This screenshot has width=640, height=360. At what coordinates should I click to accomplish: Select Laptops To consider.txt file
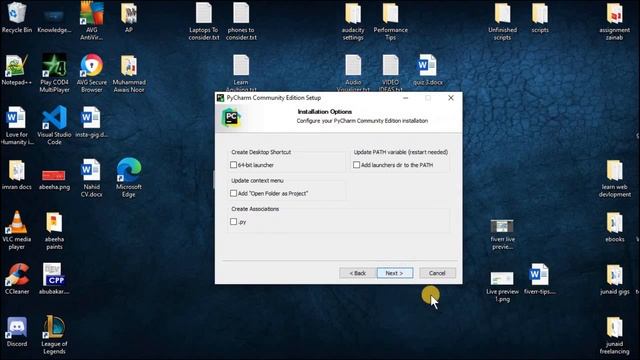coord(204,21)
